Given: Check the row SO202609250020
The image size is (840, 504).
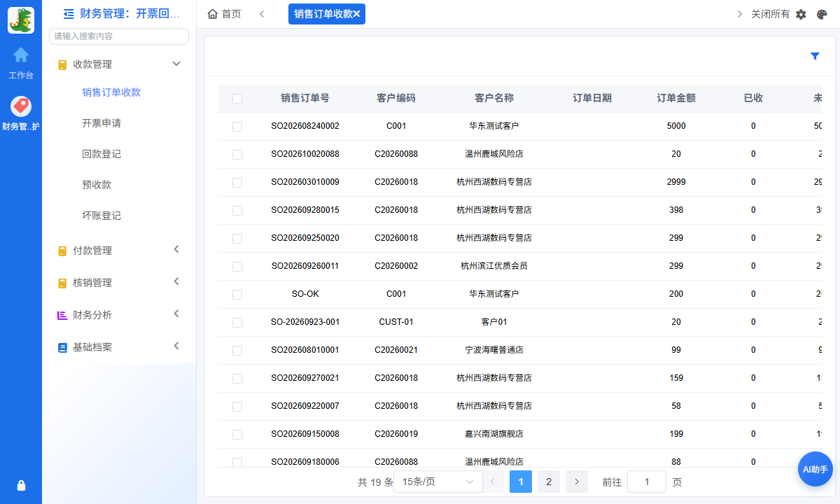Looking at the screenshot, I should tap(237, 239).
